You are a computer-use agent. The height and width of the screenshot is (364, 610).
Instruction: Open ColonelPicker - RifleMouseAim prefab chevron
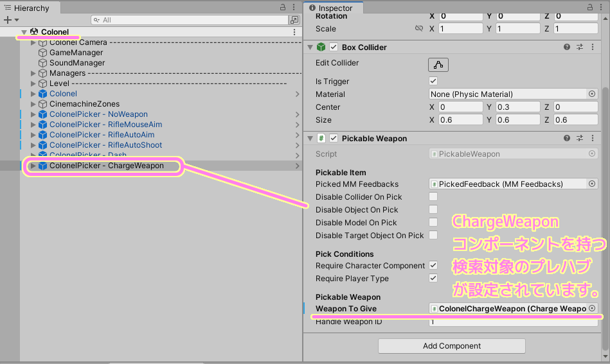click(297, 125)
